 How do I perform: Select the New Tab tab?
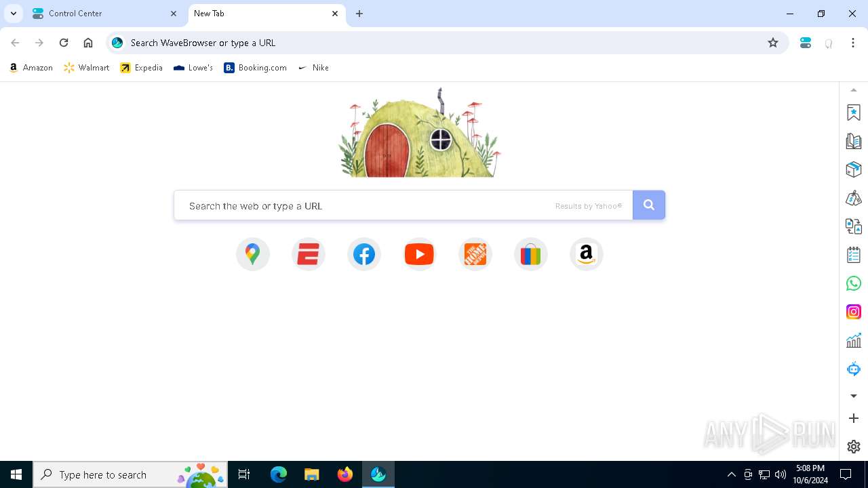click(266, 14)
